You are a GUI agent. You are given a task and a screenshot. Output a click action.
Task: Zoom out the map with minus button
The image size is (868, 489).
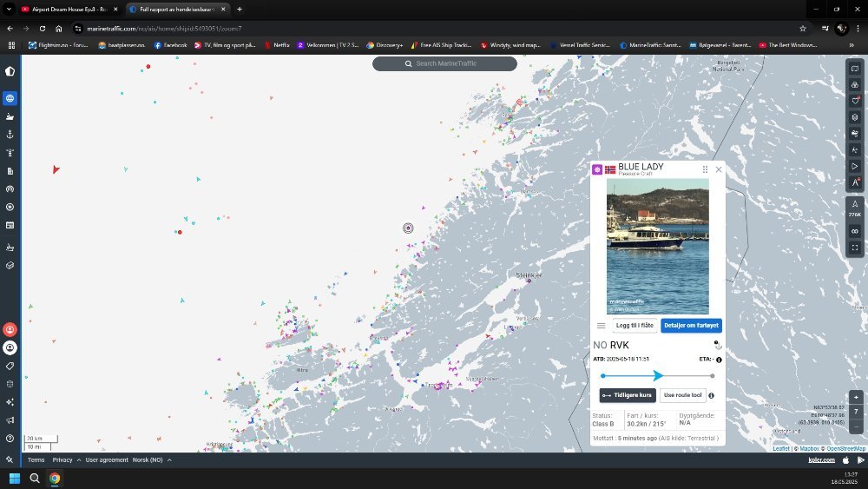pyautogui.click(x=856, y=426)
